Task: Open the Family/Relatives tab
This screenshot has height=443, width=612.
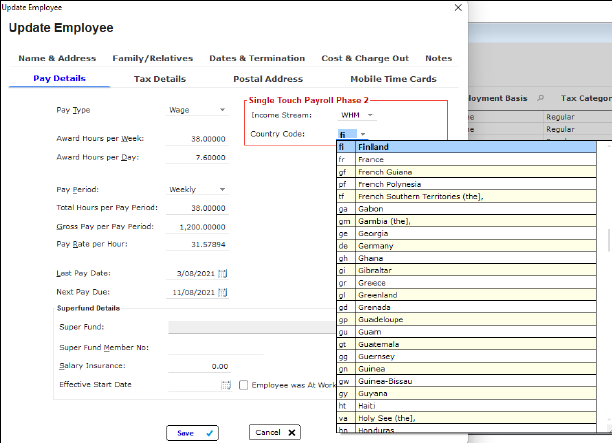Action: click(x=153, y=58)
